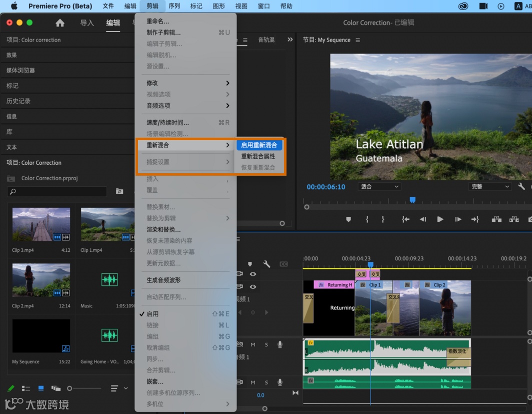Choose 速度/持续时间... from the menu

[185, 123]
